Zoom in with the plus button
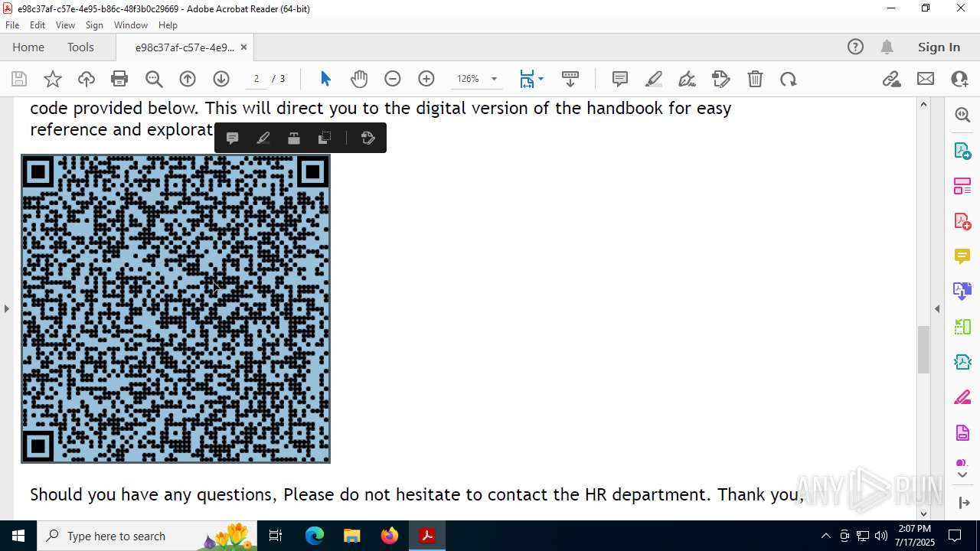Image resolution: width=980 pixels, height=551 pixels. (x=426, y=79)
